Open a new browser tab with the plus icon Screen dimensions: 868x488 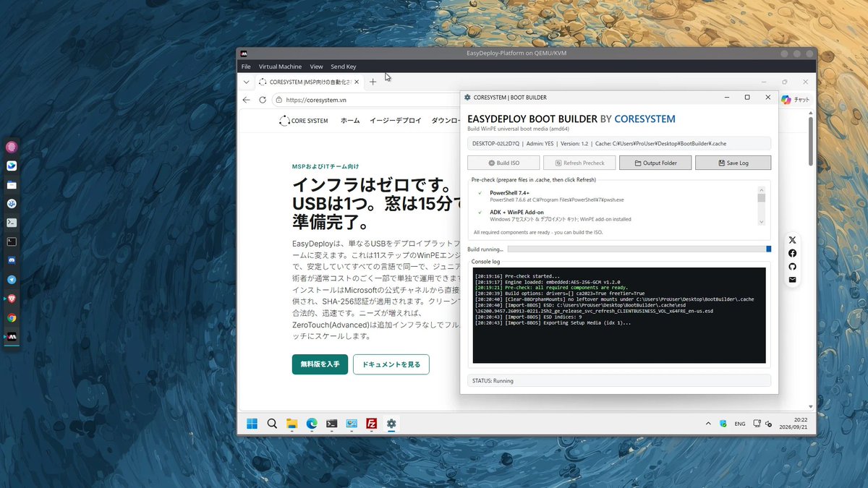coord(373,82)
